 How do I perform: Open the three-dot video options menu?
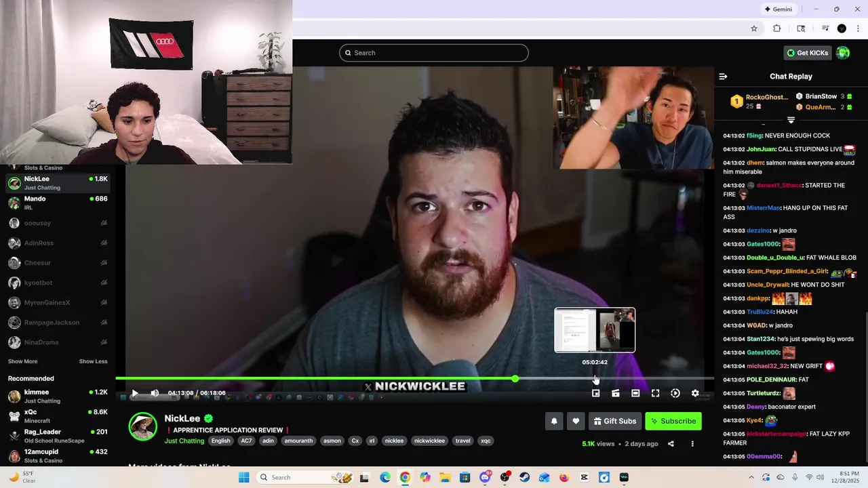[692, 444]
